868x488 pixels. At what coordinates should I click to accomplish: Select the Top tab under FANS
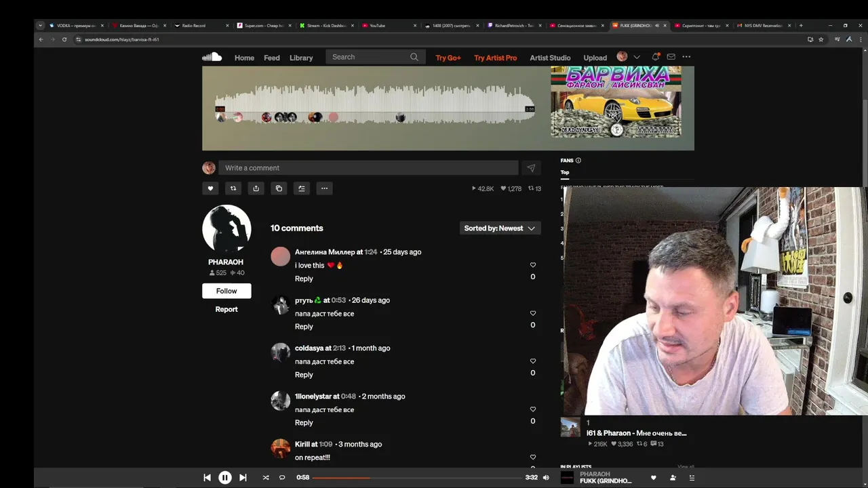coord(565,172)
